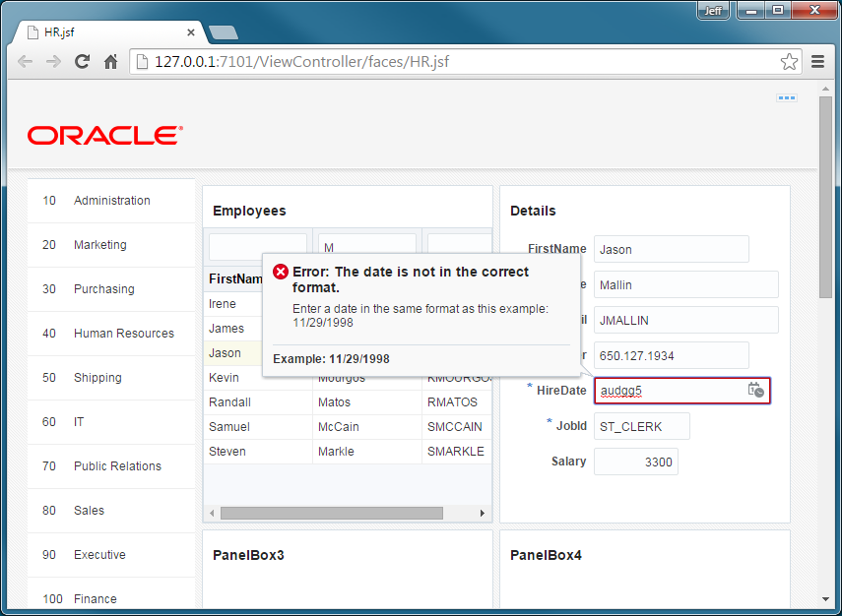The image size is (842, 616).
Task: Select the Shipping department
Action: pos(111,378)
